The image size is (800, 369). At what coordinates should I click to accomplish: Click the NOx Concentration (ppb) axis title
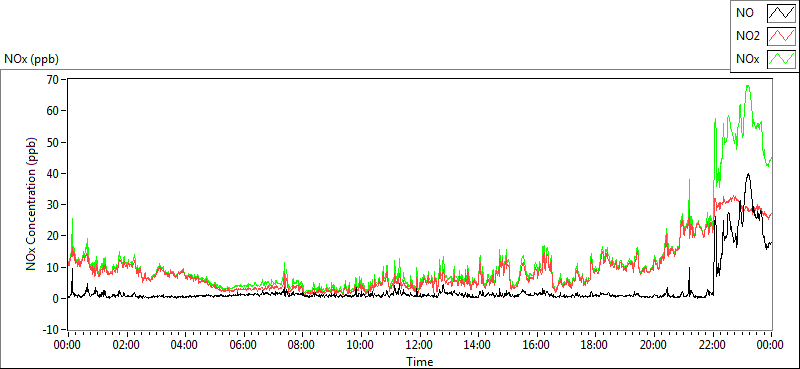click(32, 204)
